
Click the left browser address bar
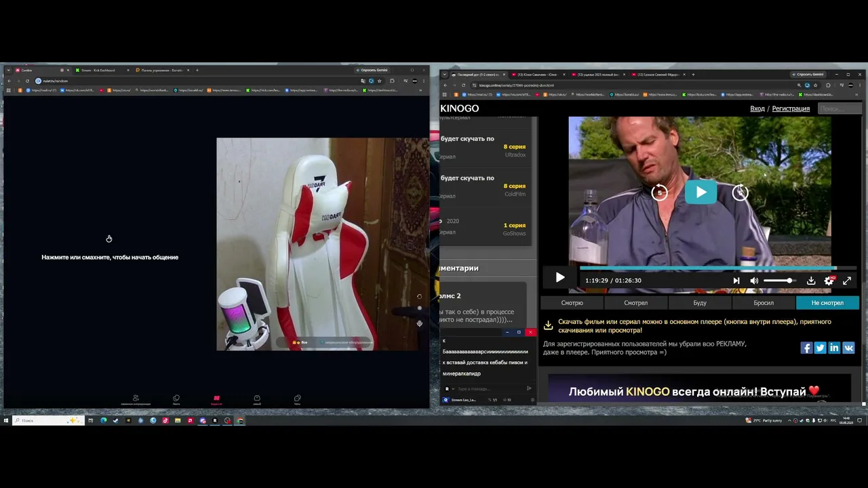pyautogui.click(x=197, y=81)
